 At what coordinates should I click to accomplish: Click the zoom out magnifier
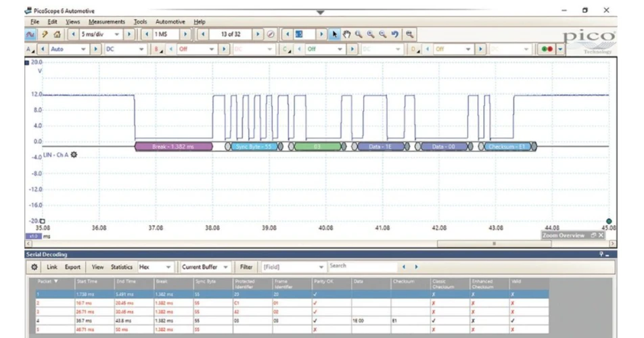click(382, 34)
